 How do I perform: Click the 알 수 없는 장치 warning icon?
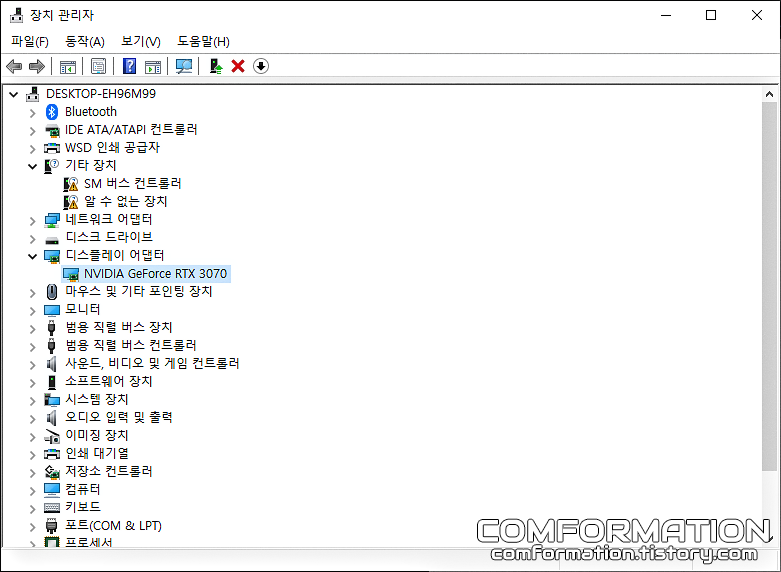[71, 202]
